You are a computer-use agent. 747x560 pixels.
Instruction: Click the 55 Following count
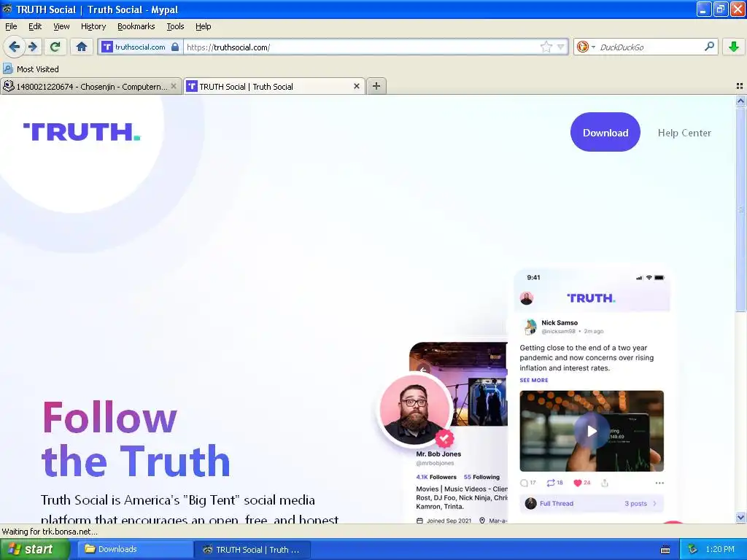coord(481,477)
